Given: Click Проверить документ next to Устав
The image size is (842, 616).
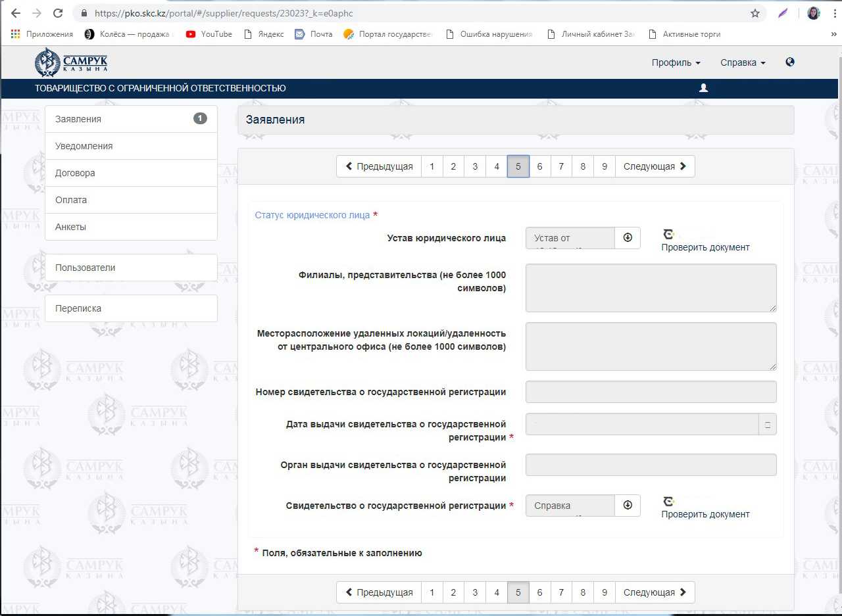Looking at the screenshot, I should [x=705, y=247].
